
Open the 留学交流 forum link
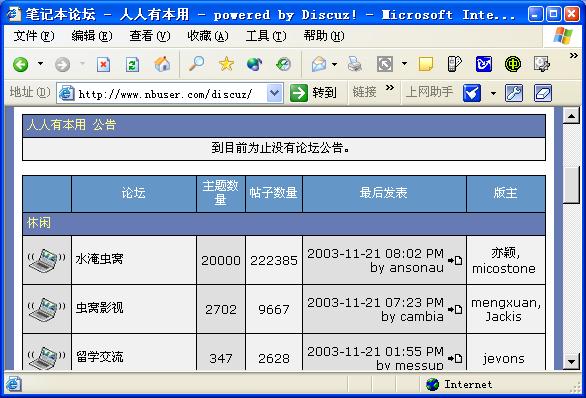pyautogui.click(x=99, y=357)
